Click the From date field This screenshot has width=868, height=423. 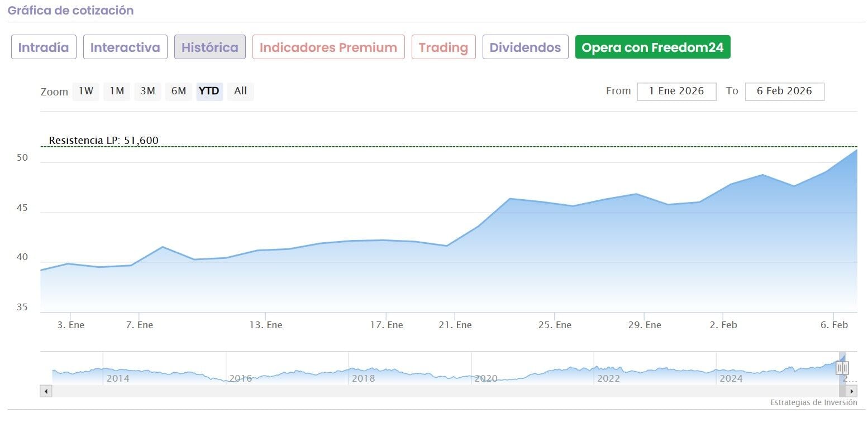676,91
